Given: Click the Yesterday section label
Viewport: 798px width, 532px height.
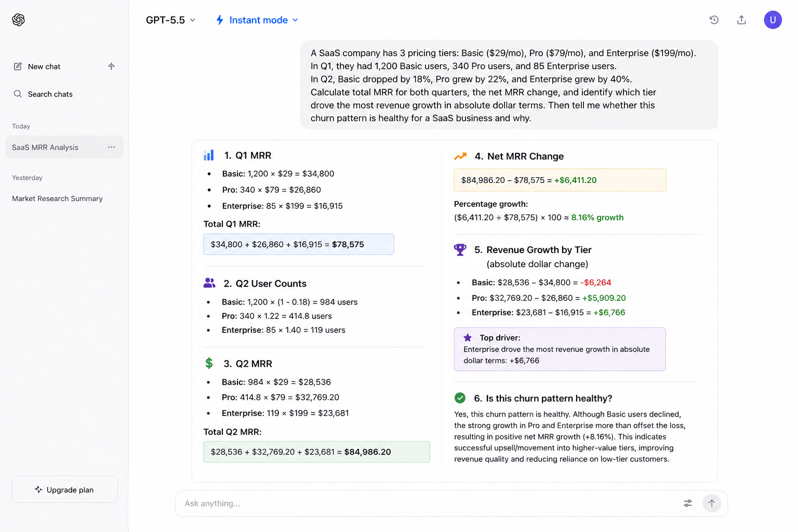Looking at the screenshot, I should 27,178.
